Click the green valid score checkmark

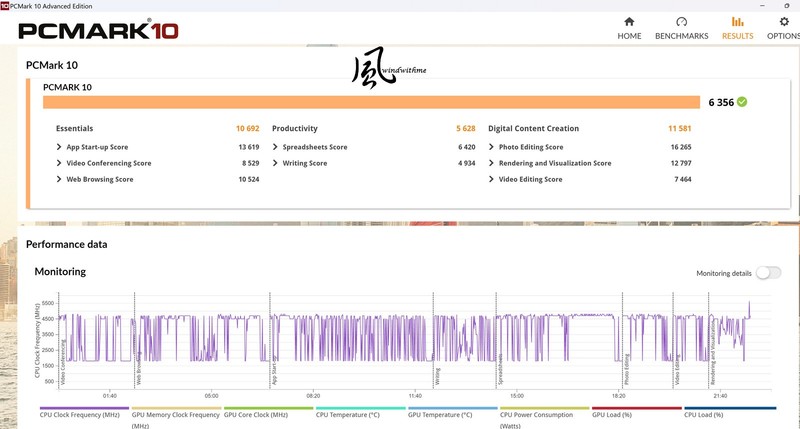[x=742, y=102]
